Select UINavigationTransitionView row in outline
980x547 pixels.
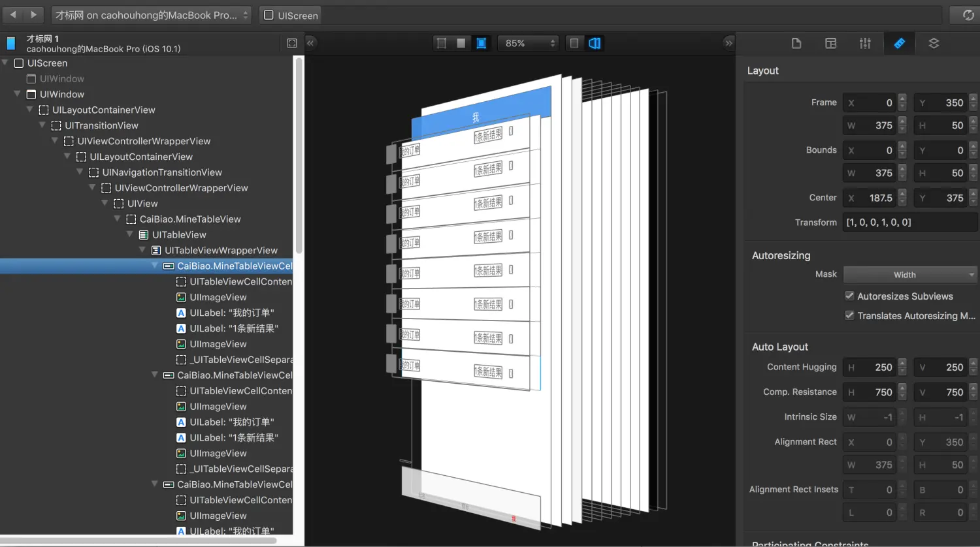pos(147,172)
